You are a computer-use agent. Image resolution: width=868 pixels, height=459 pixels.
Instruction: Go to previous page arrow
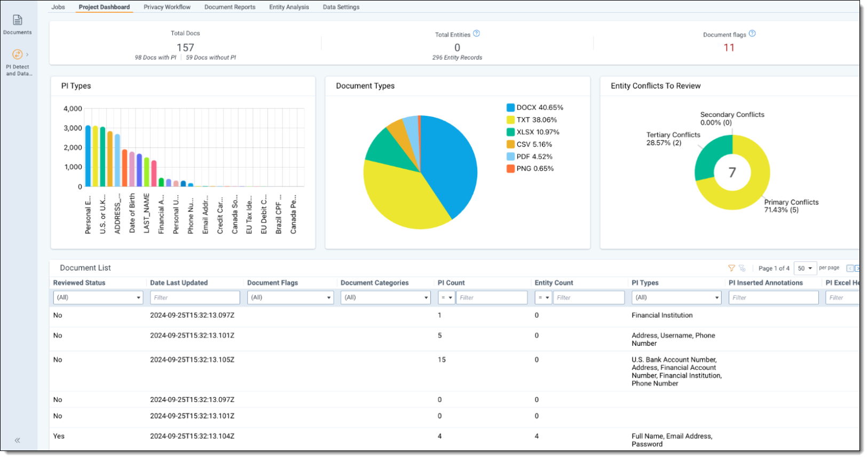[850, 268]
